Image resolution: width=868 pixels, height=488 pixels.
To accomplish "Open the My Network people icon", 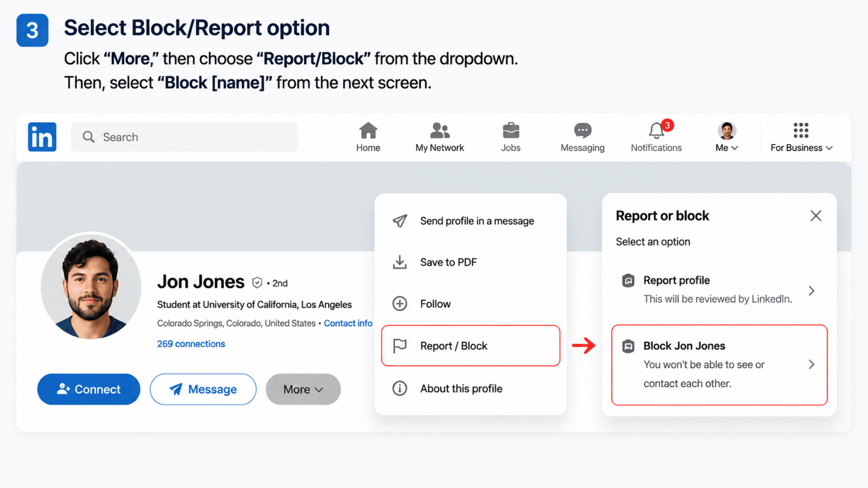I will tap(439, 131).
